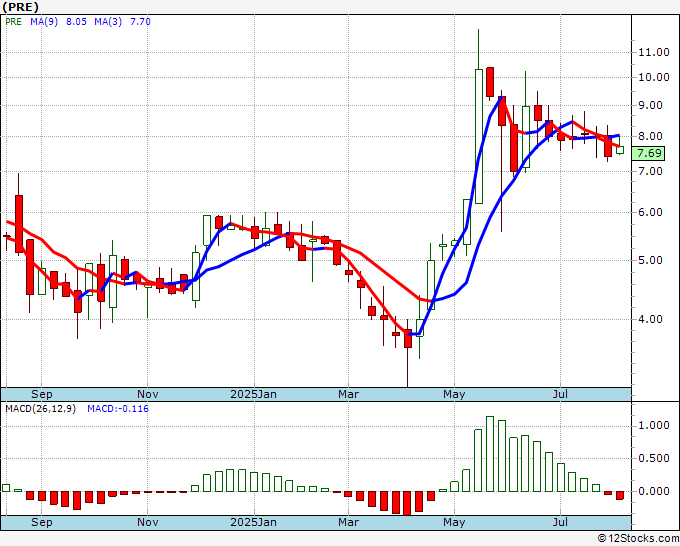
Task: Click the current price tag 7.69
Action: [649, 153]
